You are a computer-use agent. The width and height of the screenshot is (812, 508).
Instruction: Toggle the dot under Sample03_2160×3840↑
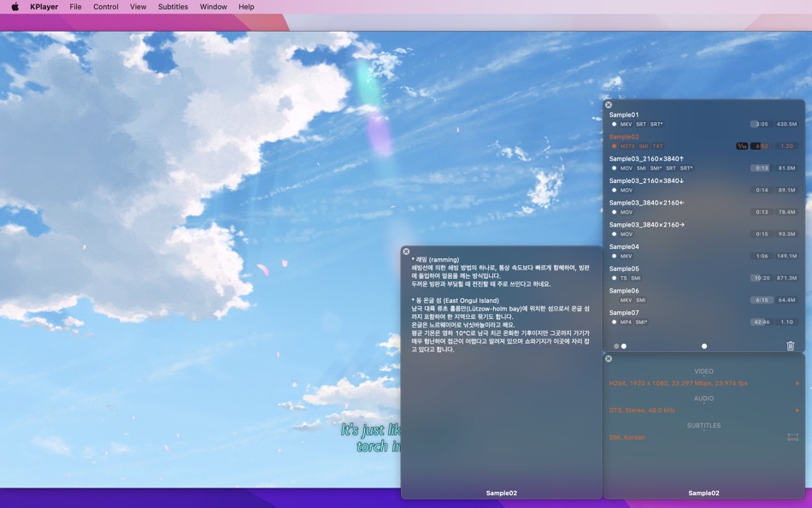pos(615,168)
